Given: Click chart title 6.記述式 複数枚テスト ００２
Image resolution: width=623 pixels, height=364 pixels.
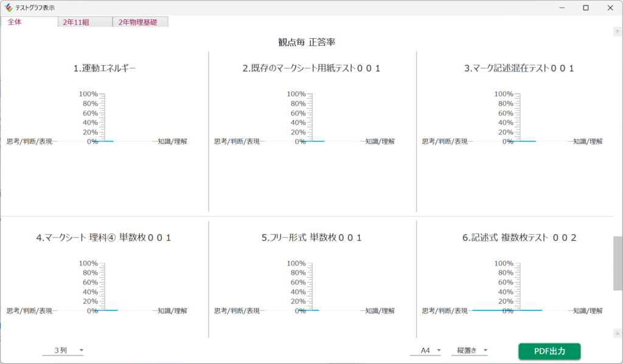Looking at the screenshot, I should pos(519,238).
